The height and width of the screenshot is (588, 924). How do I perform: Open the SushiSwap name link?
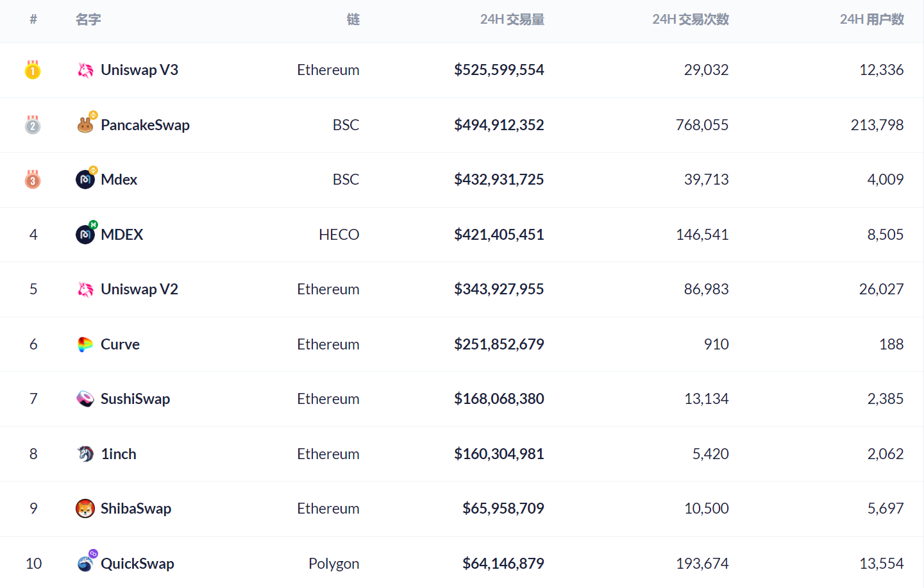(x=135, y=399)
